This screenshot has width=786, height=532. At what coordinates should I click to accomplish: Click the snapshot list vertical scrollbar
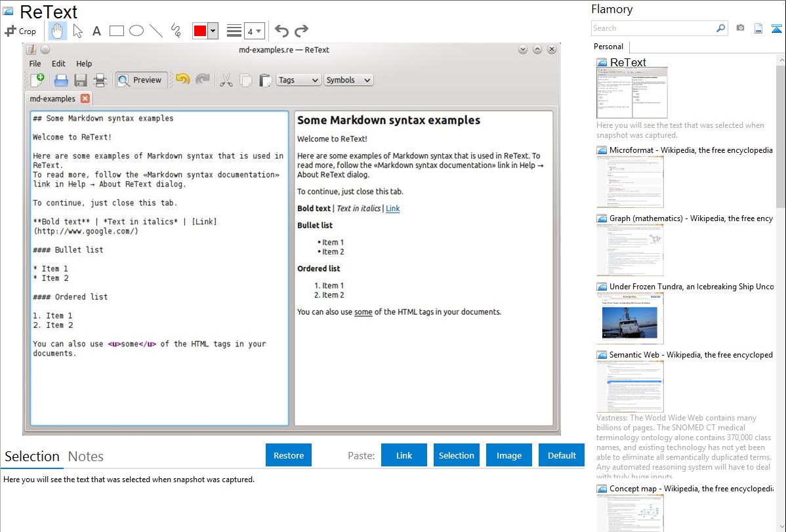(781, 136)
